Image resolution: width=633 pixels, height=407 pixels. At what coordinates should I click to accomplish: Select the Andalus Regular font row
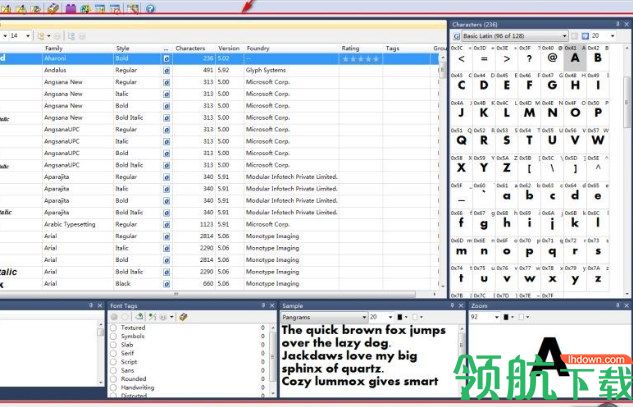pos(220,70)
